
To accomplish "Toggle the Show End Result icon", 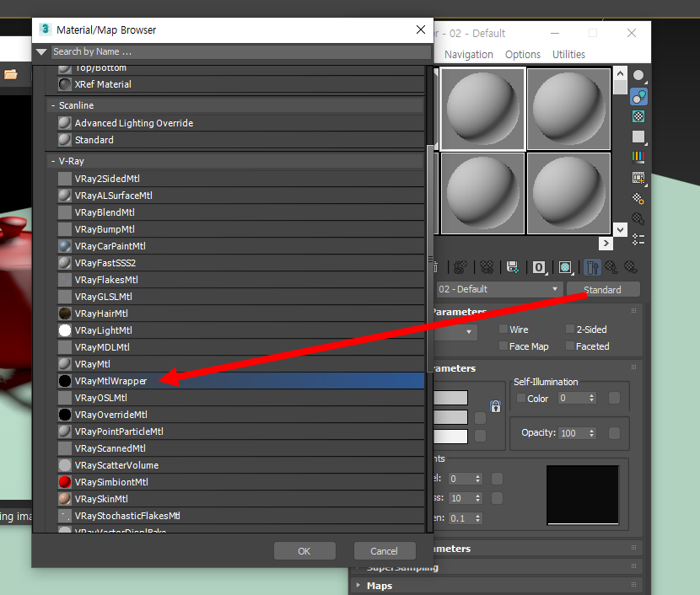I will pyautogui.click(x=592, y=268).
